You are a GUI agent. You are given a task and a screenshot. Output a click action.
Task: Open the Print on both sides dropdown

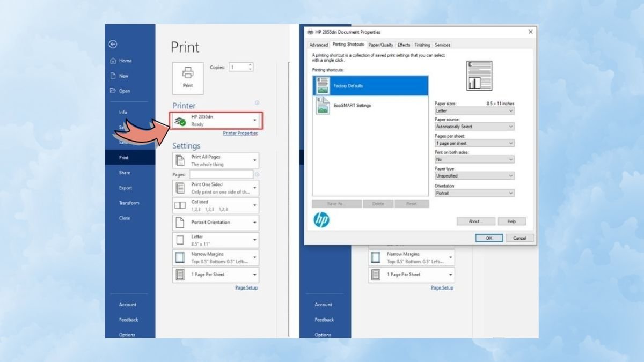pyautogui.click(x=474, y=159)
